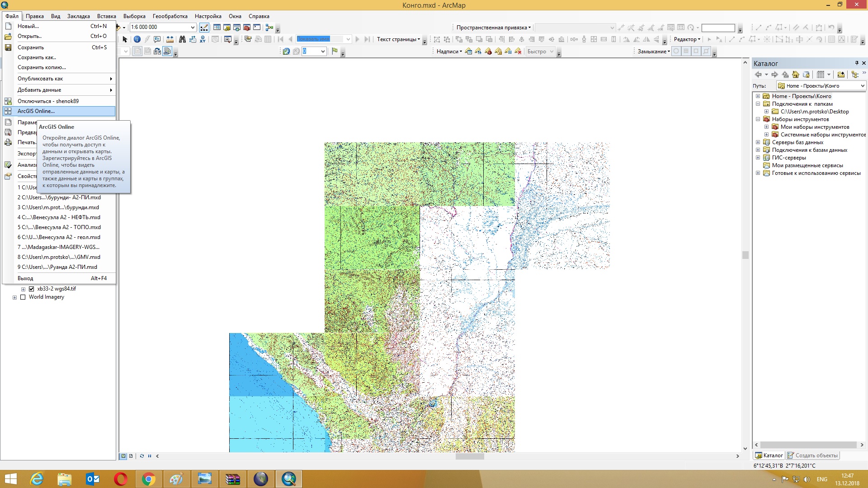Choose Сохранить как from the File menu
This screenshot has width=868, height=488.
coord(37,57)
